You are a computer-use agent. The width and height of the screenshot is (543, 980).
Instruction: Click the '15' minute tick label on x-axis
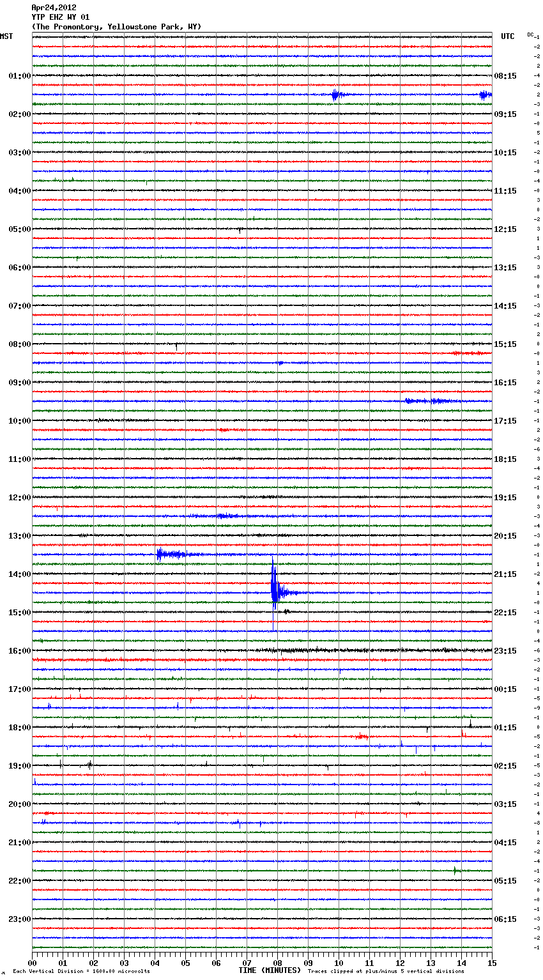click(492, 963)
